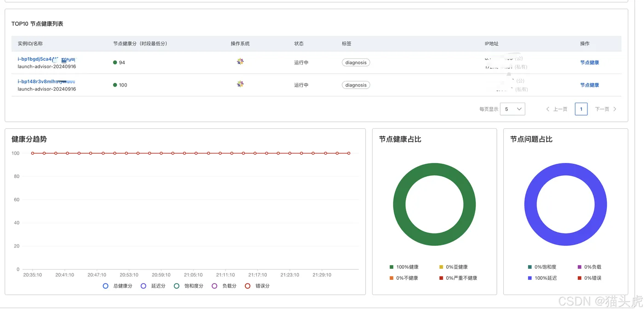Click OS icon in second instance row
Image resolution: width=644 pixels, height=312 pixels.
pyautogui.click(x=240, y=84)
